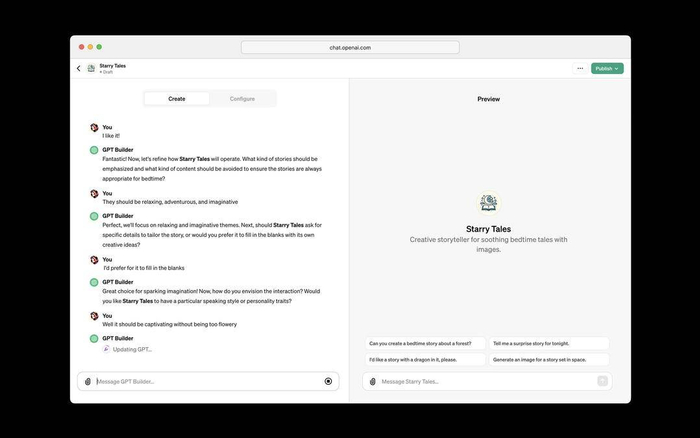700x438 pixels.
Task: Go back using the left arrow
Action: [79, 68]
